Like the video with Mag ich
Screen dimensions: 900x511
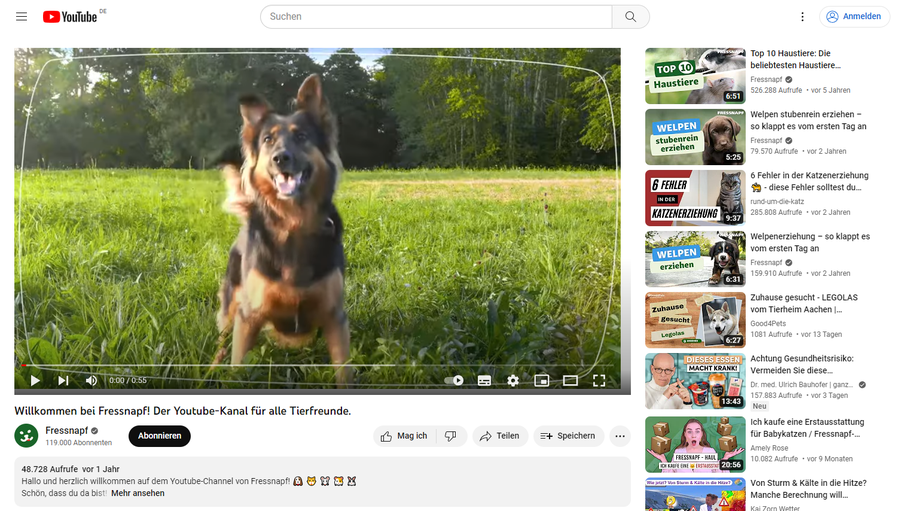coord(405,436)
